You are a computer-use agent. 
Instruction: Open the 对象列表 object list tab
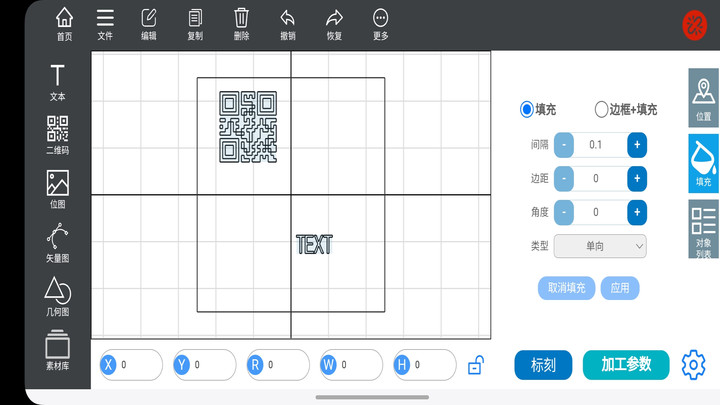[x=703, y=229]
